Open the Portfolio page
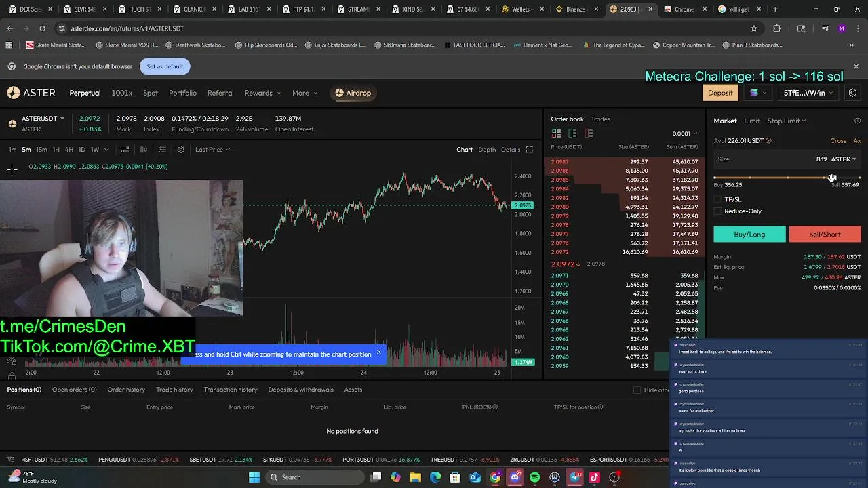The width and height of the screenshot is (868, 488). pyautogui.click(x=182, y=93)
